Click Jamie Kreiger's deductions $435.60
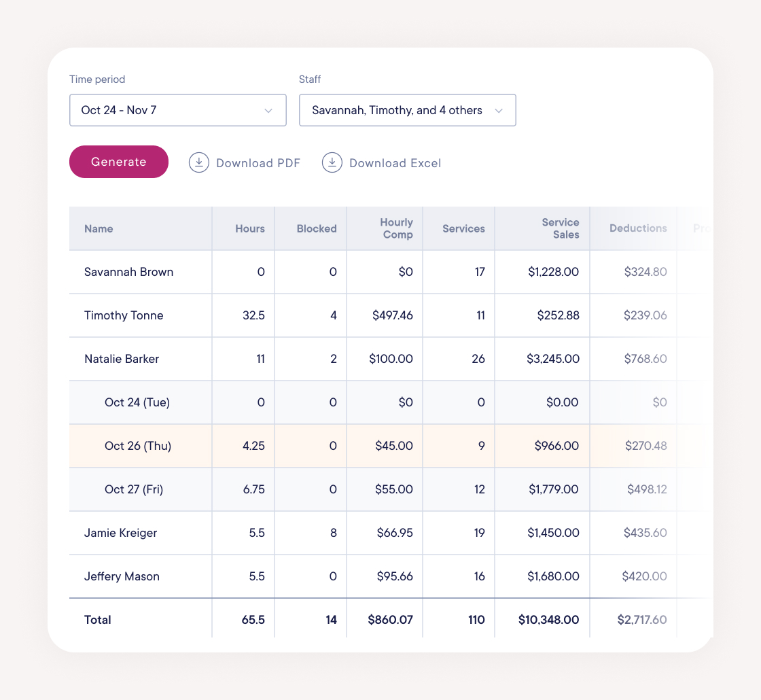 [645, 533]
